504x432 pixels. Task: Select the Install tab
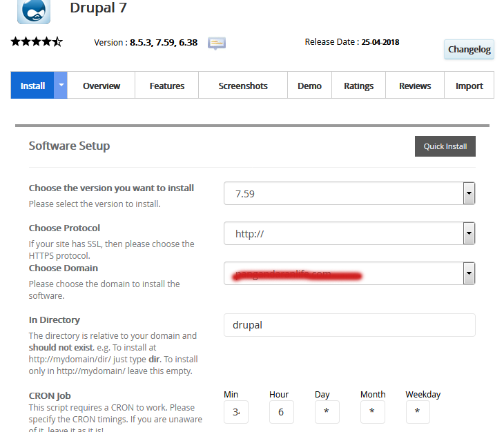[32, 86]
